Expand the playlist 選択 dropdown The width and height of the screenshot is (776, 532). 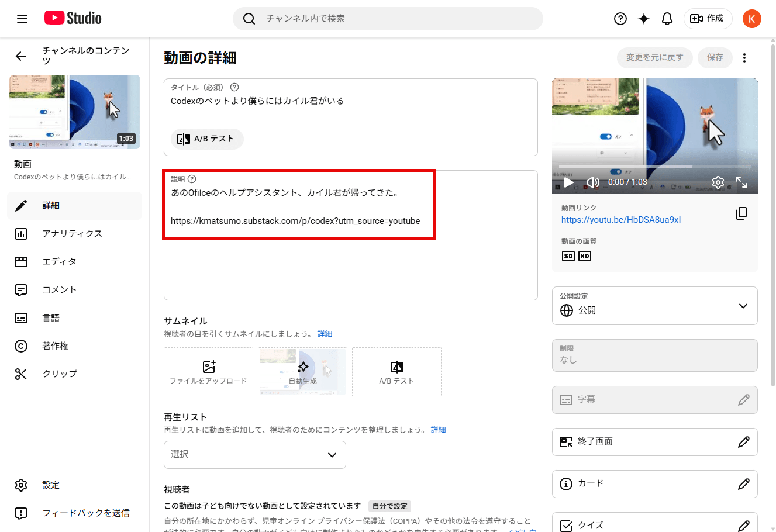(255, 455)
